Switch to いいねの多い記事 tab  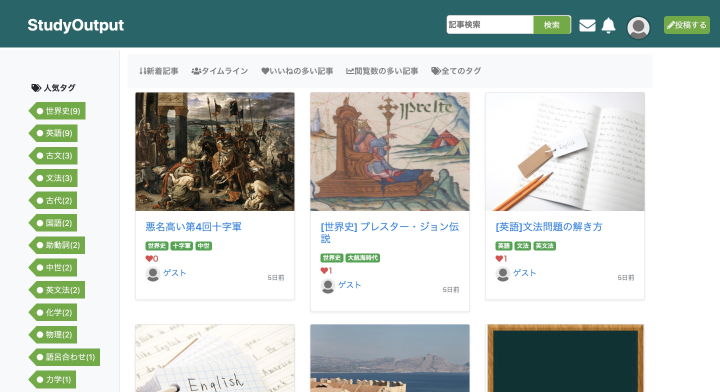coord(297,71)
